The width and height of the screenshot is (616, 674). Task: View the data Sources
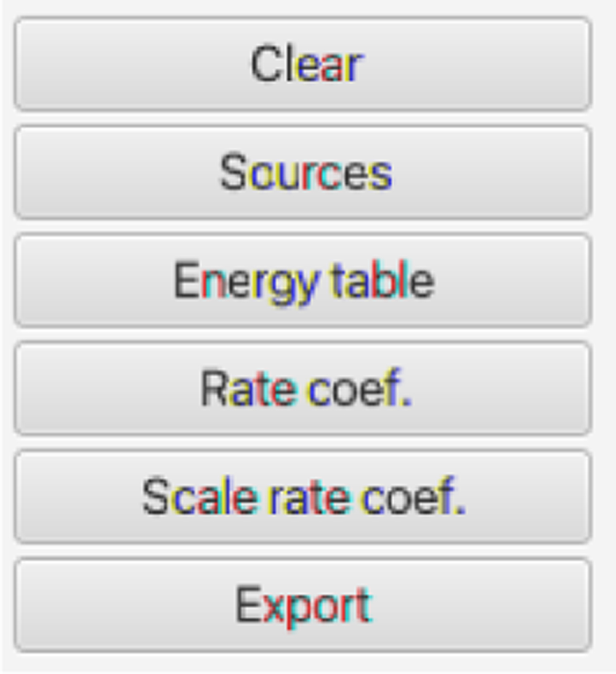click(303, 172)
